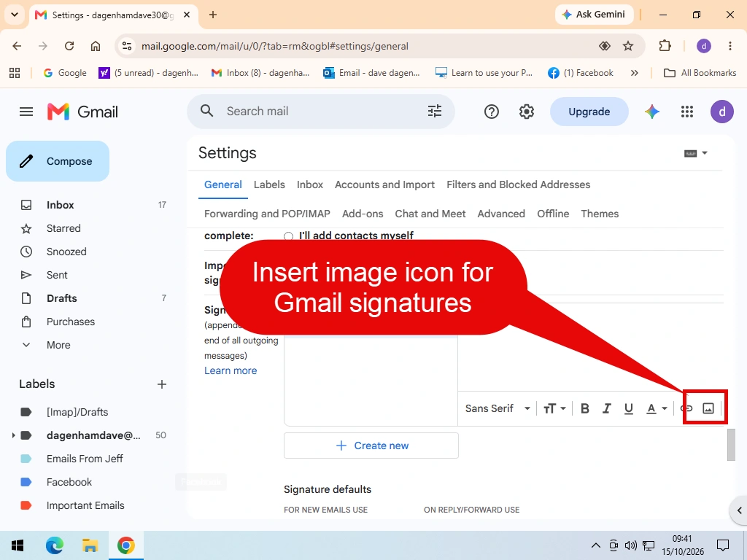Screen dimensions: 747x560
Task: Bookmark this page star icon
Action: coord(628,46)
